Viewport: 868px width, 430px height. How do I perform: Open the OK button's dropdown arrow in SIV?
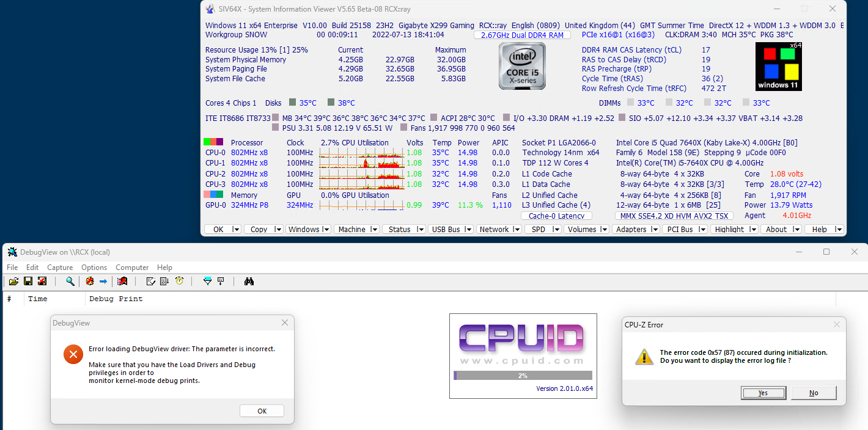(236, 230)
